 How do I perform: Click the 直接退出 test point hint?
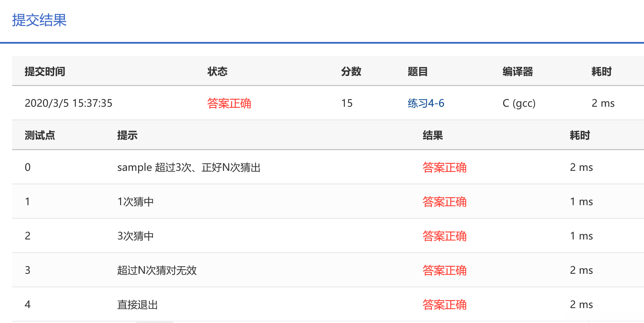pyautogui.click(x=137, y=305)
